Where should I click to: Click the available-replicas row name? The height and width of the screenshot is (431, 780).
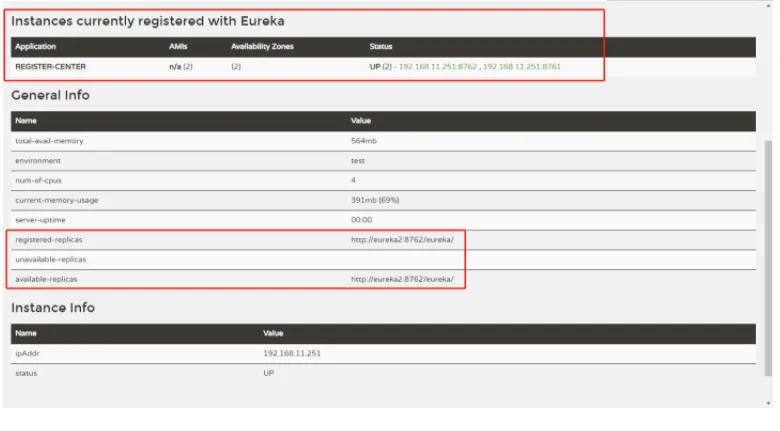point(46,279)
